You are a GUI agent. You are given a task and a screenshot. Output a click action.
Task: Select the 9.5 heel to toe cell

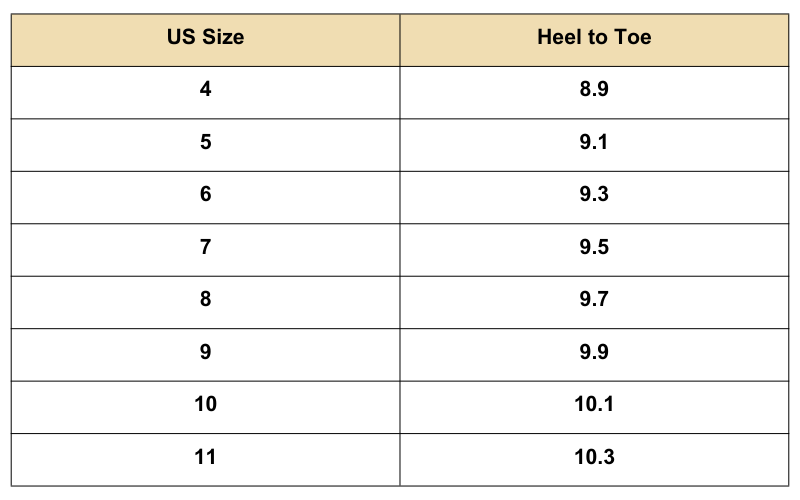click(x=594, y=247)
